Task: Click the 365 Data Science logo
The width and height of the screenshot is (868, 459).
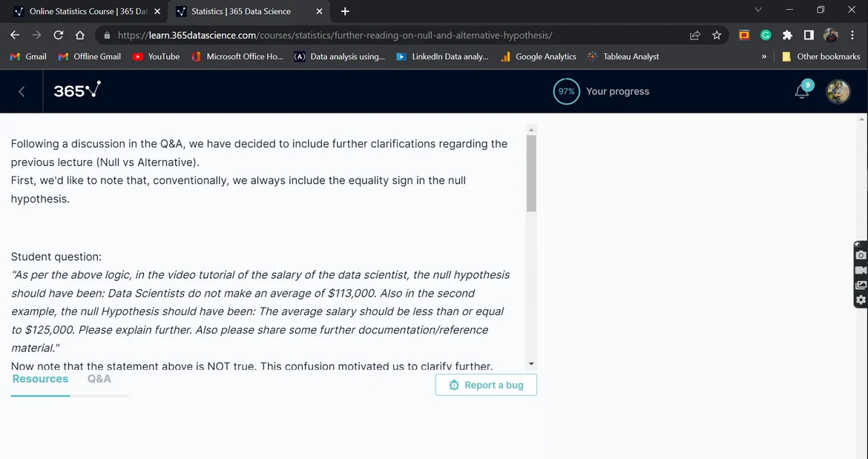Action: [76, 91]
